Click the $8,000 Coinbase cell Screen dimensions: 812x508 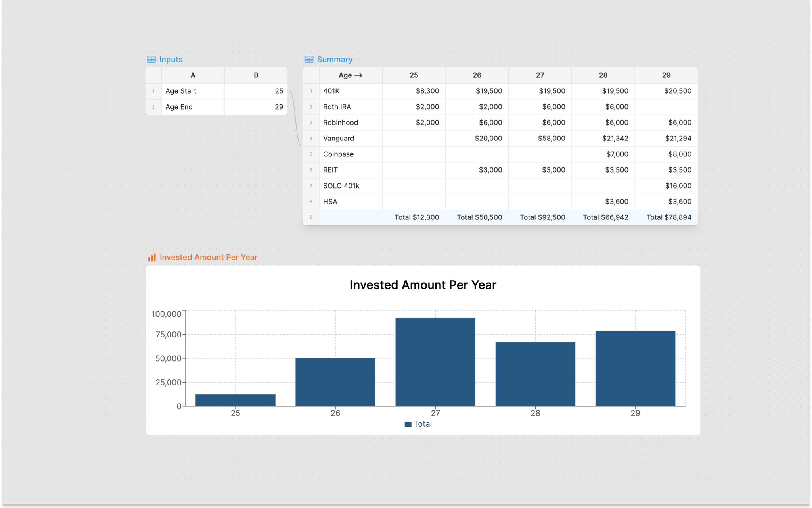pyautogui.click(x=666, y=154)
